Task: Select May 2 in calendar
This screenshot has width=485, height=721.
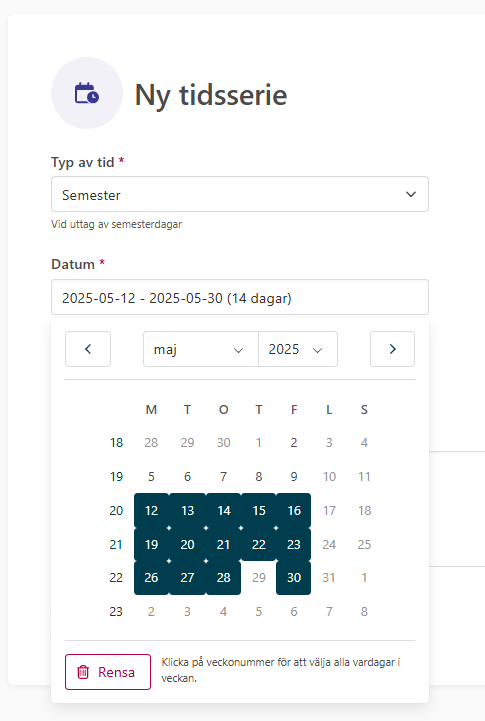Action: (294, 442)
